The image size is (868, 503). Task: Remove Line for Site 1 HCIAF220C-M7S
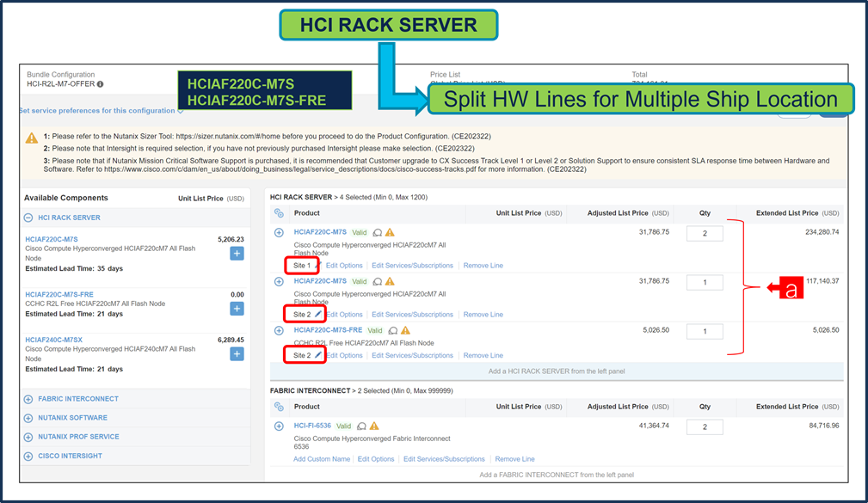click(x=483, y=266)
